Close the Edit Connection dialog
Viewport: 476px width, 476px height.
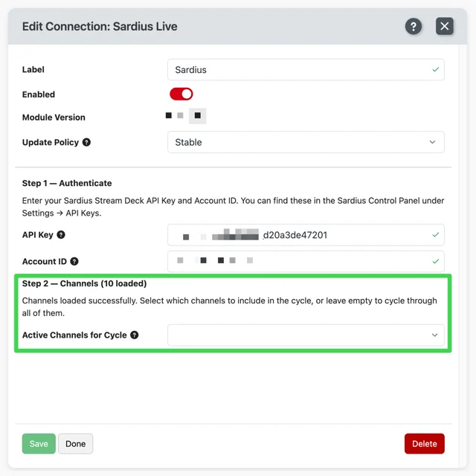coord(445,27)
